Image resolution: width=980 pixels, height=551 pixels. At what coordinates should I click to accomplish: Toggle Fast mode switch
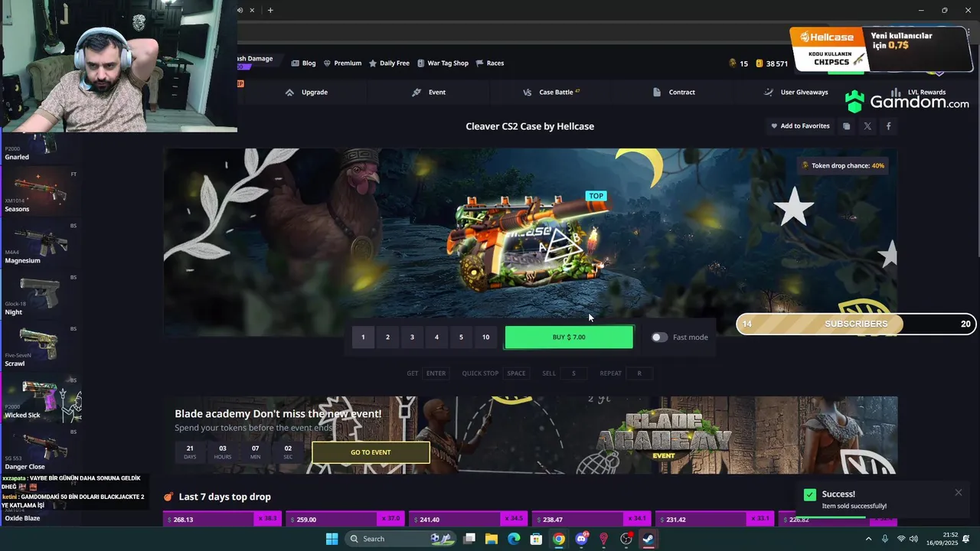click(659, 337)
